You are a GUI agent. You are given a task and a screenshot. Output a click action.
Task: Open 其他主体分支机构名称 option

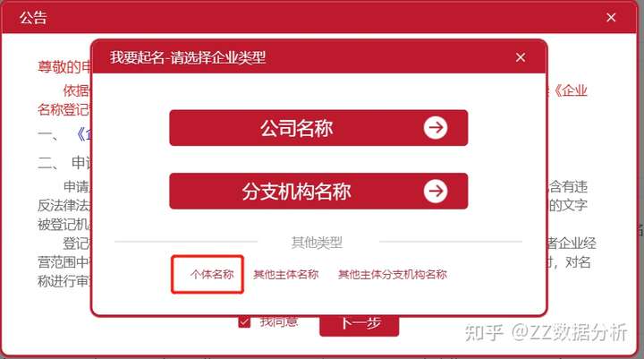pyautogui.click(x=393, y=274)
